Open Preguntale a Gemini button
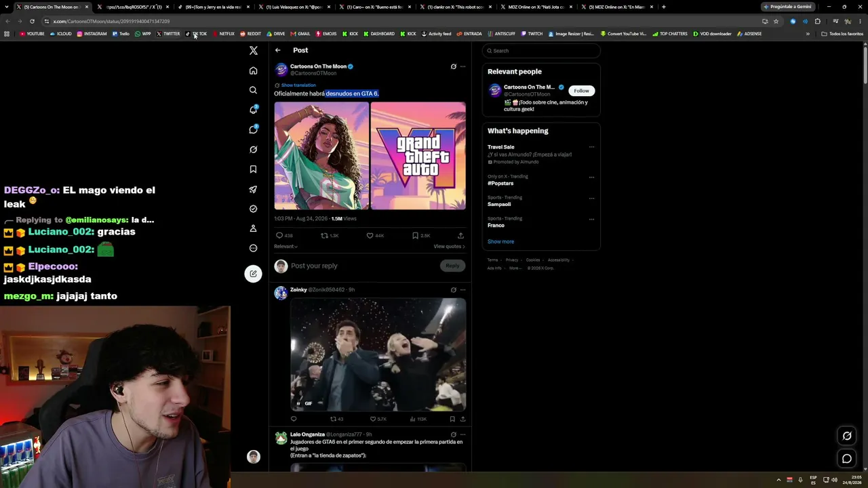Viewport: 868px width, 488px height. click(787, 7)
